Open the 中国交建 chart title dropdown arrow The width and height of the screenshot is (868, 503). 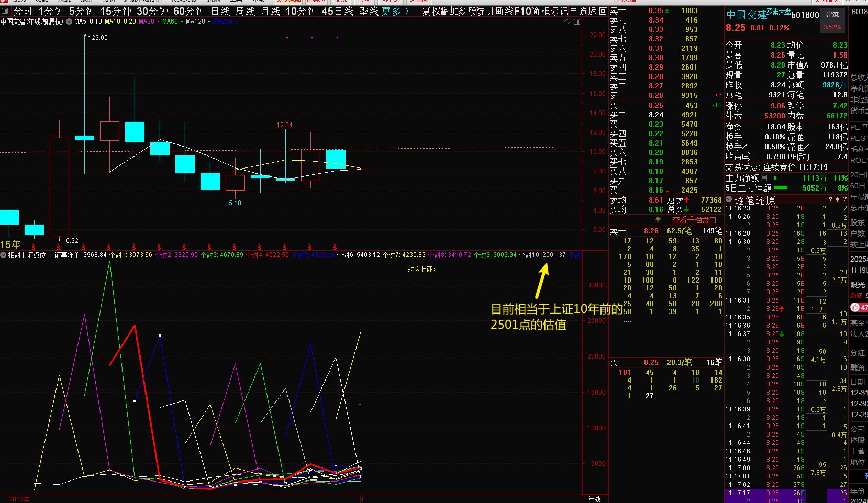pyautogui.click(x=69, y=21)
